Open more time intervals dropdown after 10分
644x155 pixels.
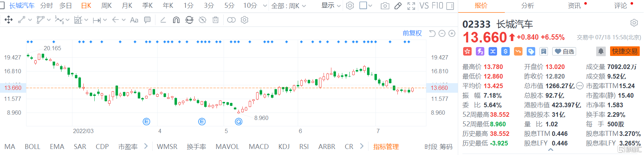265,6
